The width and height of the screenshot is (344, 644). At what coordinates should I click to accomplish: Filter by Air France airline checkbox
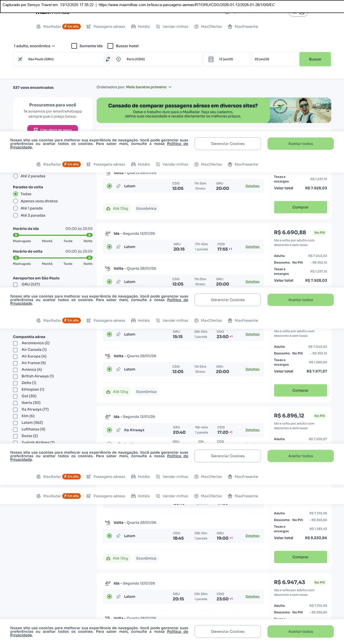tap(15, 363)
